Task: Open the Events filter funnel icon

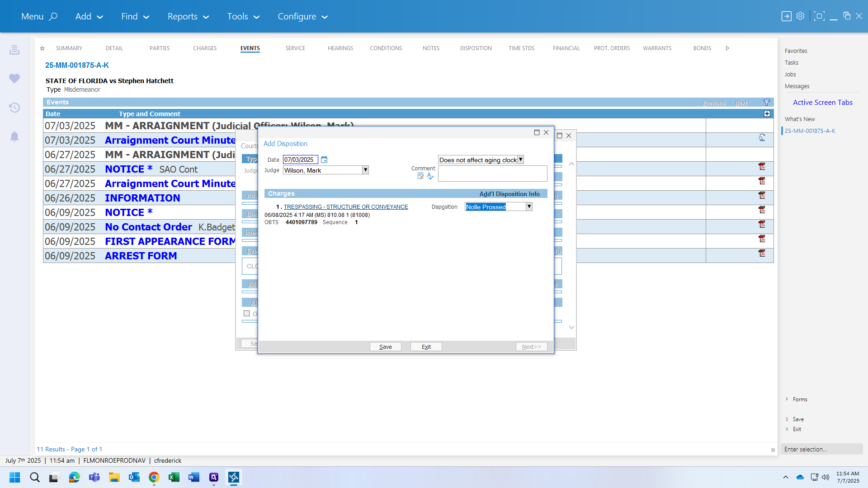Action: point(767,103)
